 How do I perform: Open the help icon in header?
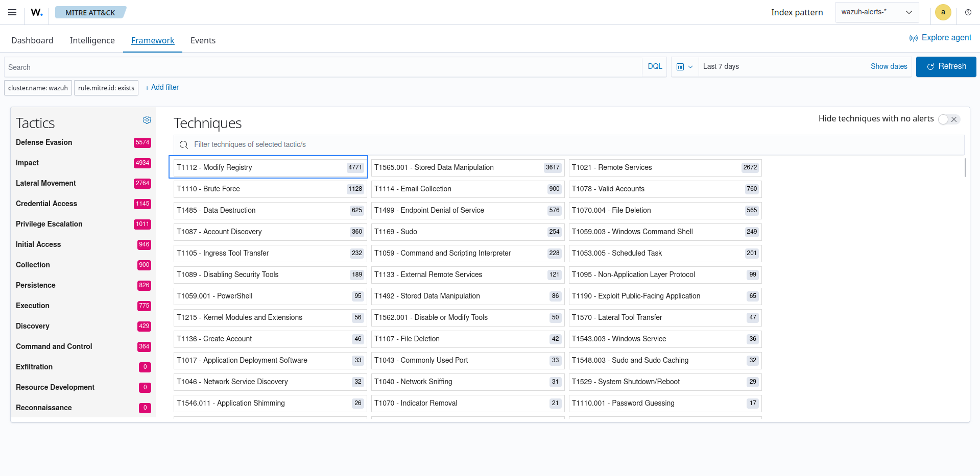coord(968,12)
